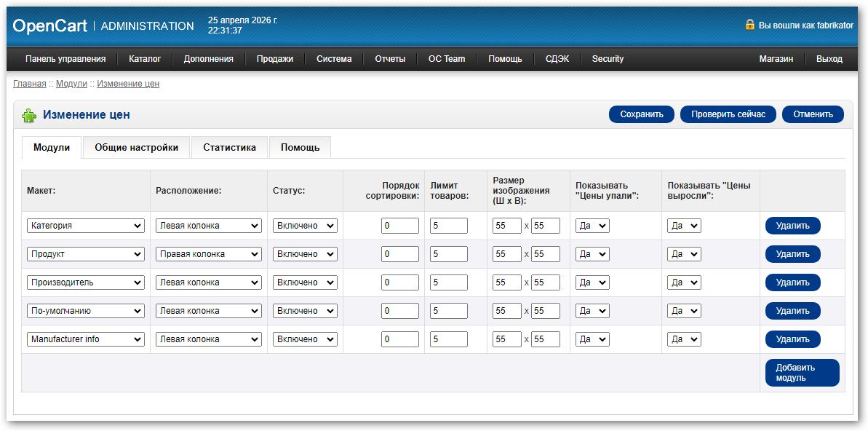The image size is (868, 431).
Task: Click the Проверить сейчас button
Action: [x=728, y=114]
